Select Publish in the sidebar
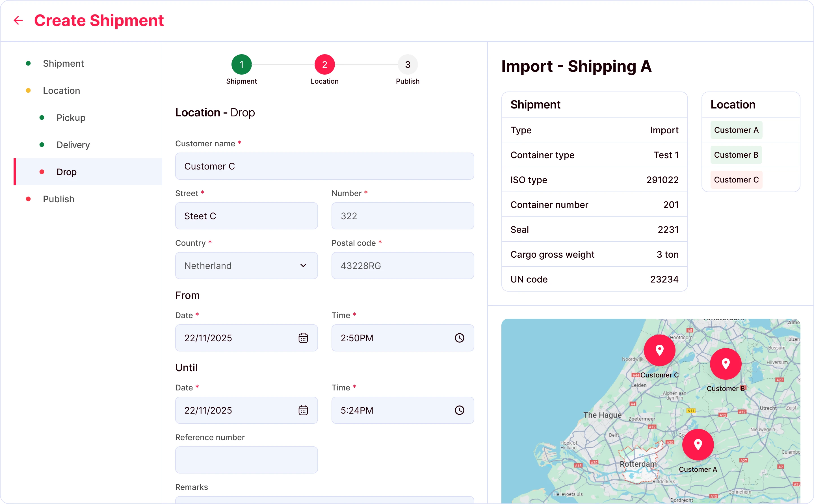This screenshot has height=504, width=814. point(58,199)
